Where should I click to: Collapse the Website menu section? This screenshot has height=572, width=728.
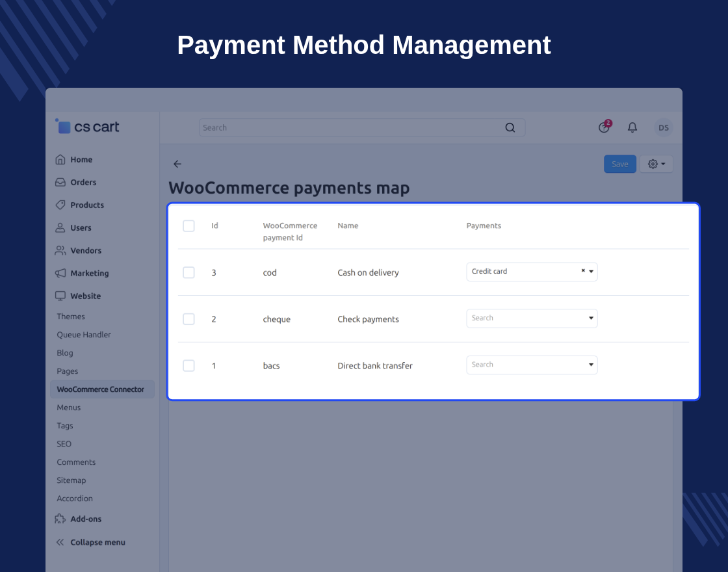point(85,296)
